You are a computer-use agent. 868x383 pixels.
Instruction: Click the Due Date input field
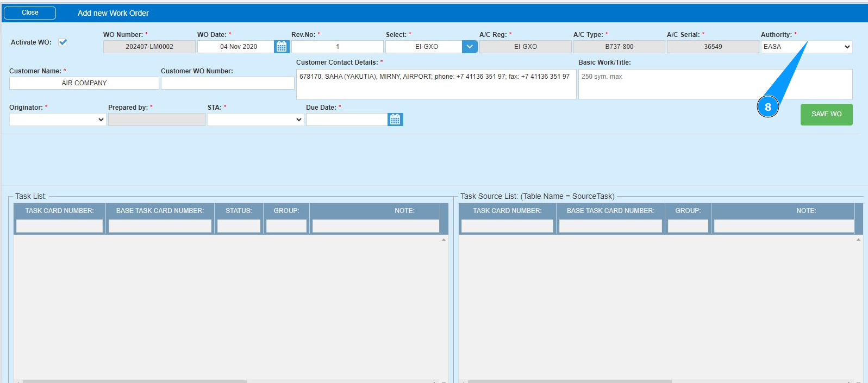coord(347,120)
